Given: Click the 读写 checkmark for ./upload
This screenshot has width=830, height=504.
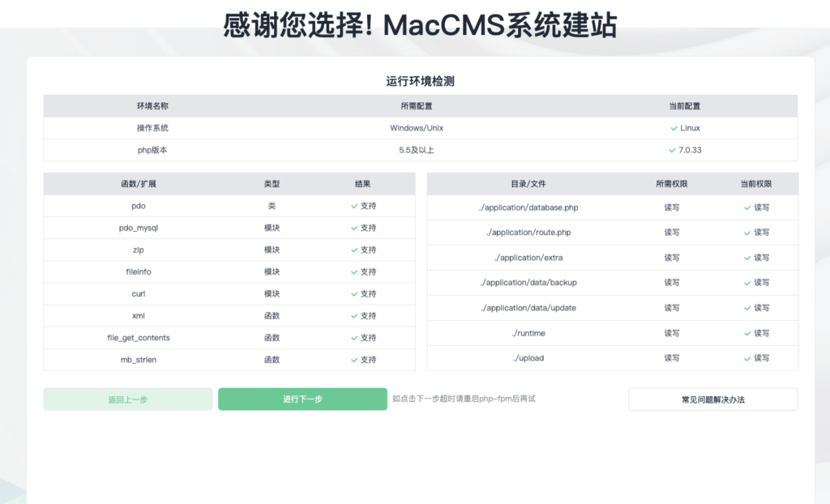Looking at the screenshot, I should click(746, 357).
